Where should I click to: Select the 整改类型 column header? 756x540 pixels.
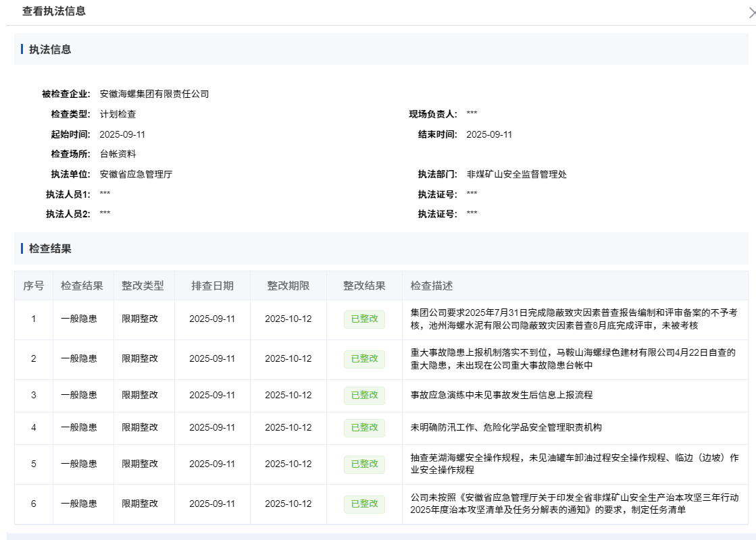pos(143,286)
